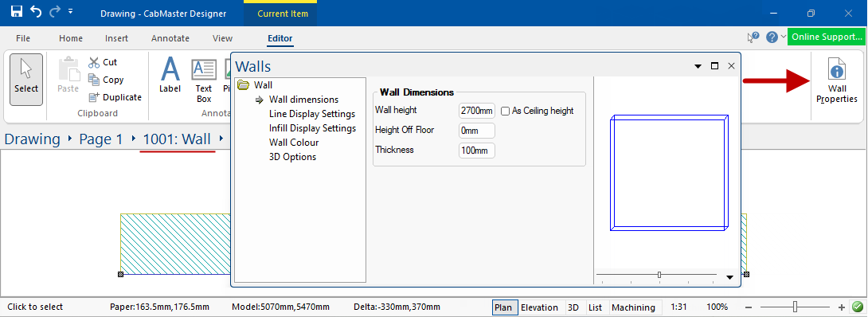Undo the last action

coord(35,12)
